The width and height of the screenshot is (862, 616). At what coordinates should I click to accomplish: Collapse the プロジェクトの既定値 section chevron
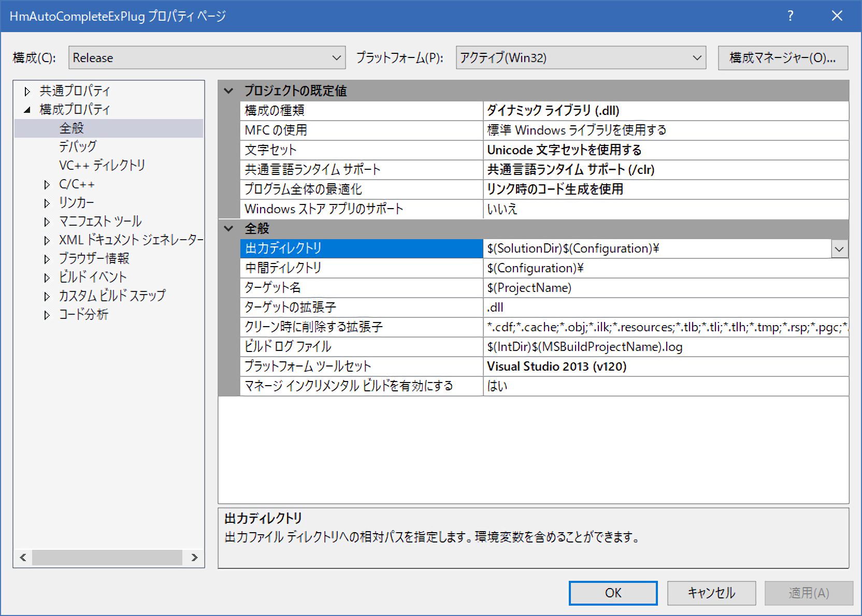point(228,91)
